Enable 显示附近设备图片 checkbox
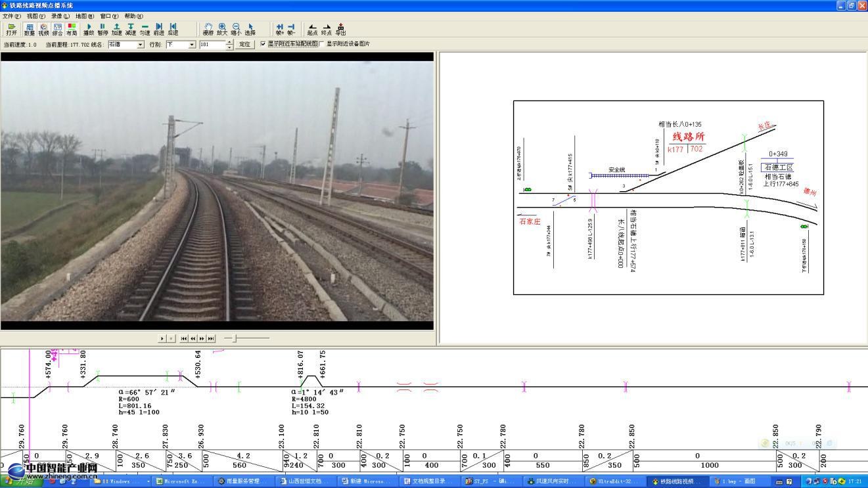The image size is (868, 488). tap(321, 44)
